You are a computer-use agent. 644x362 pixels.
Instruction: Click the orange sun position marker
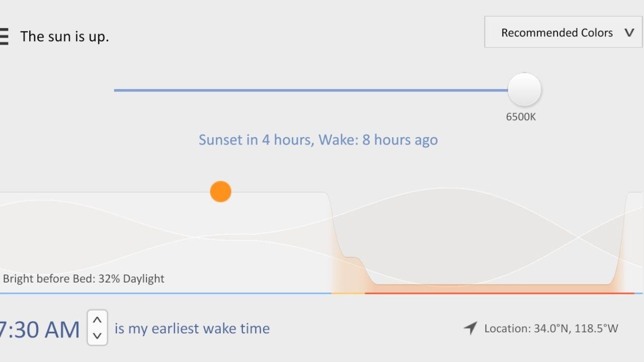220,191
